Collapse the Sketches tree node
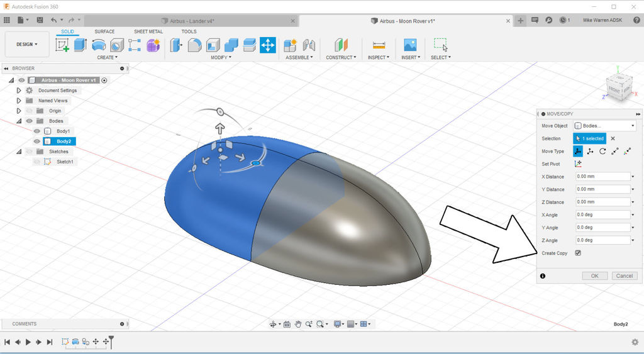The width and height of the screenshot is (644, 354). [x=18, y=152]
